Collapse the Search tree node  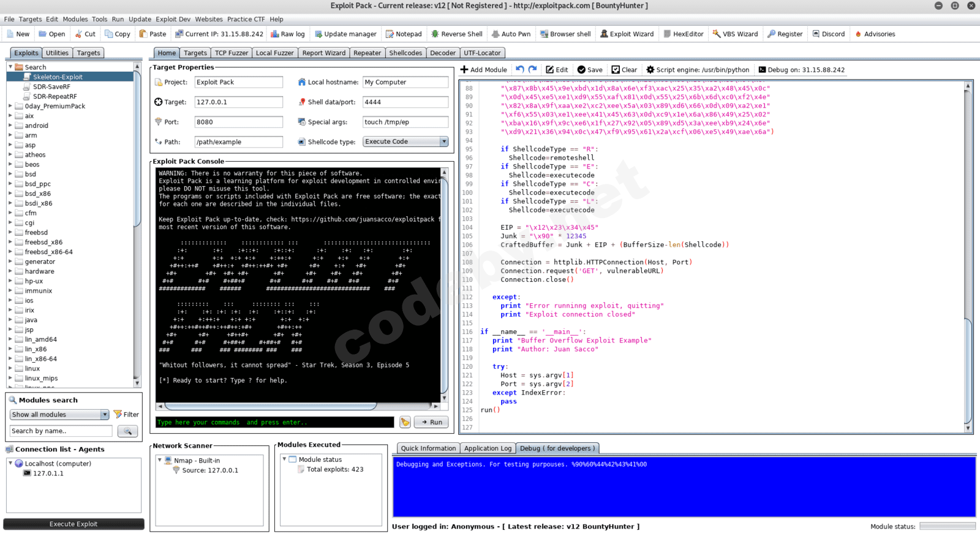pos(10,67)
